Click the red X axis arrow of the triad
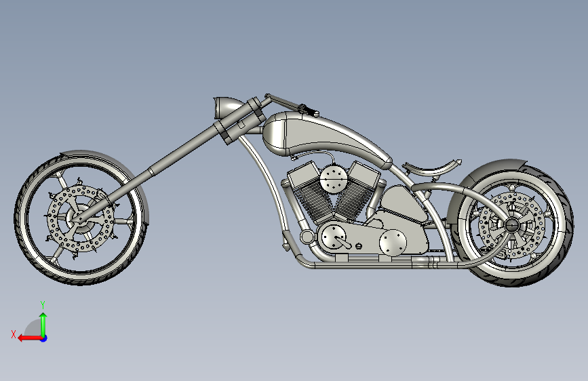 point(30,338)
